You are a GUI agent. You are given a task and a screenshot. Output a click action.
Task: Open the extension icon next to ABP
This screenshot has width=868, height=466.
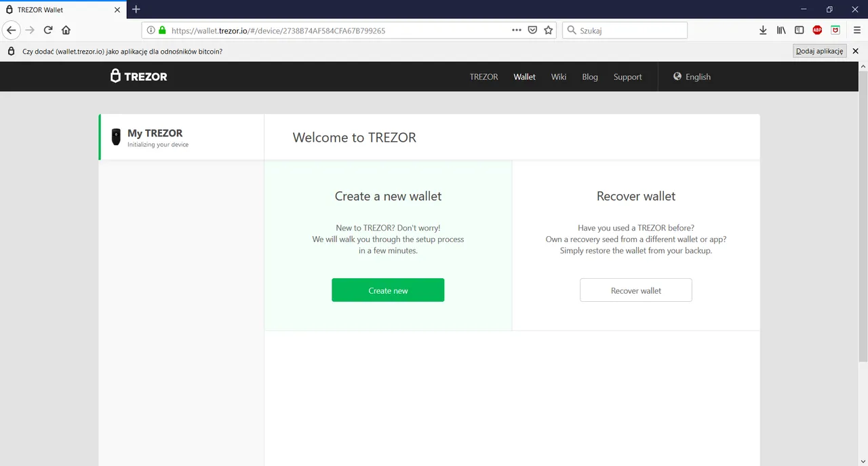coord(835,30)
